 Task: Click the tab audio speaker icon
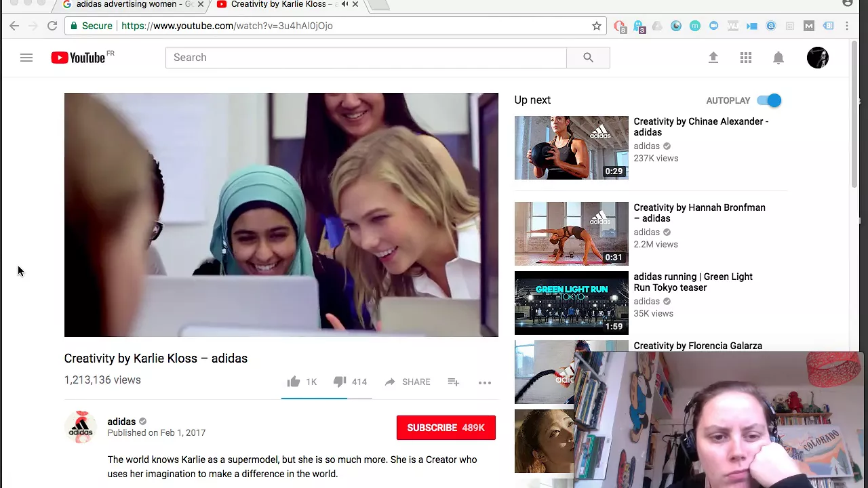(344, 4)
